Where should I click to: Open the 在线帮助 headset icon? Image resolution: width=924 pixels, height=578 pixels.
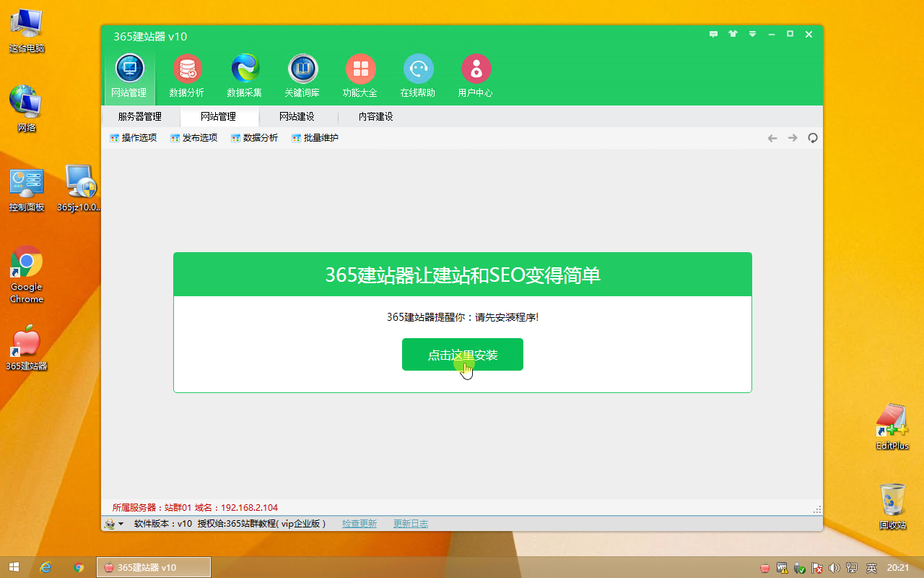(418, 76)
